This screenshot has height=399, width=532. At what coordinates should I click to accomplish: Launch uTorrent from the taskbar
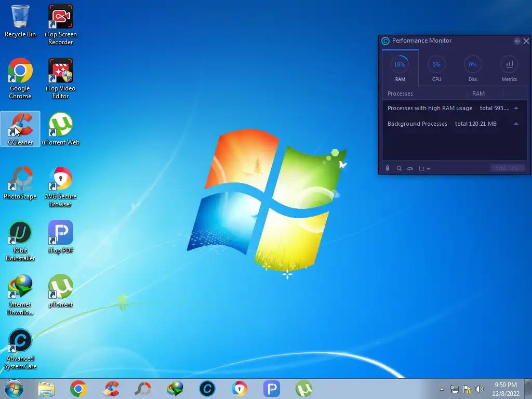[x=304, y=389]
